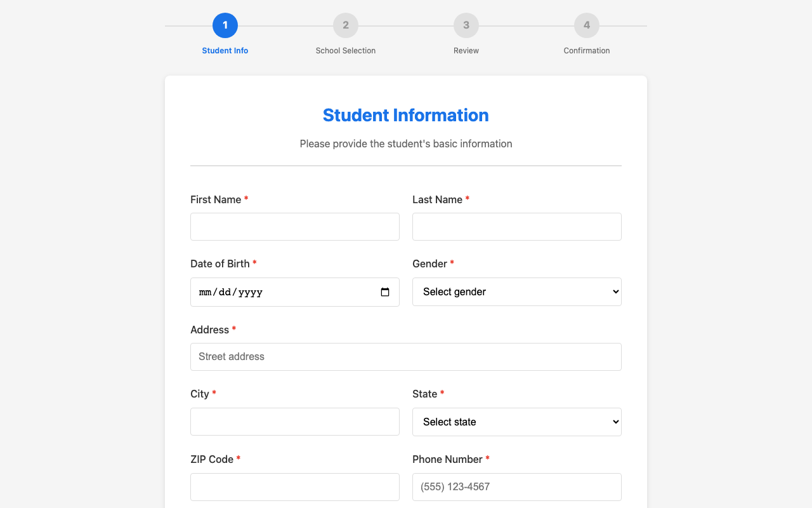This screenshot has width=812, height=508.
Task: Click inside the Last Name field
Action: pyautogui.click(x=516, y=227)
